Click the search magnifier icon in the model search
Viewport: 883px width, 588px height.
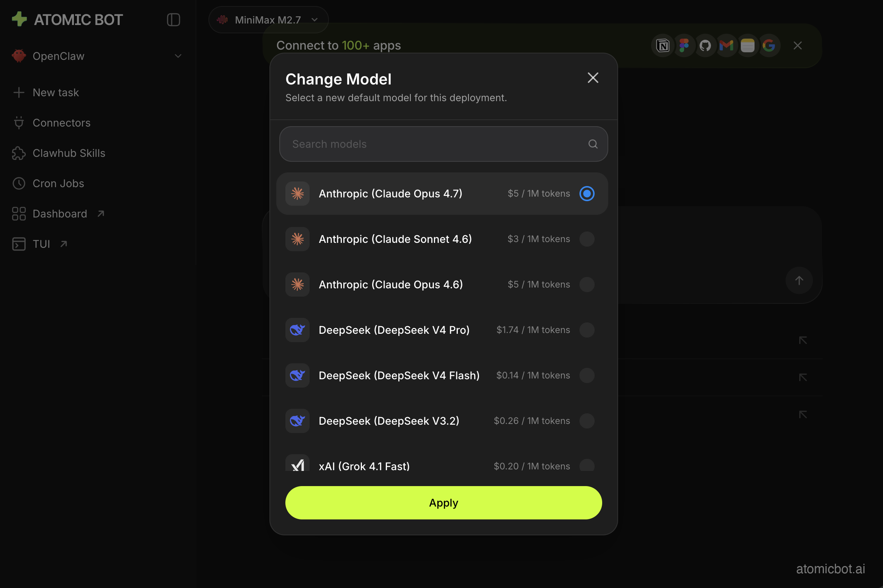593,144
